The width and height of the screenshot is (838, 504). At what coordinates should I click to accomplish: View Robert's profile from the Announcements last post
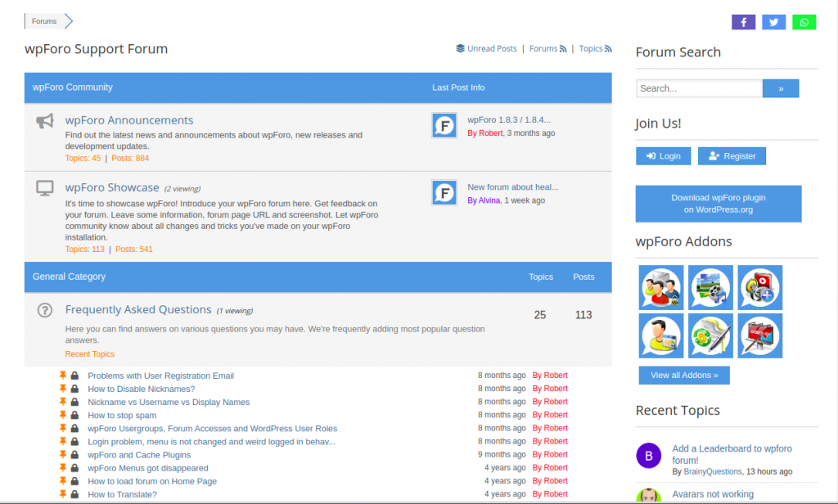click(x=491, y=133)
